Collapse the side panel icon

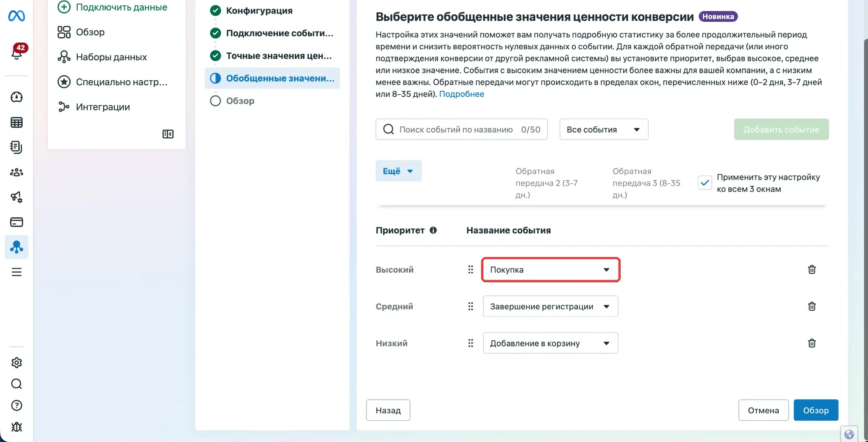click(x=168, y=134)
